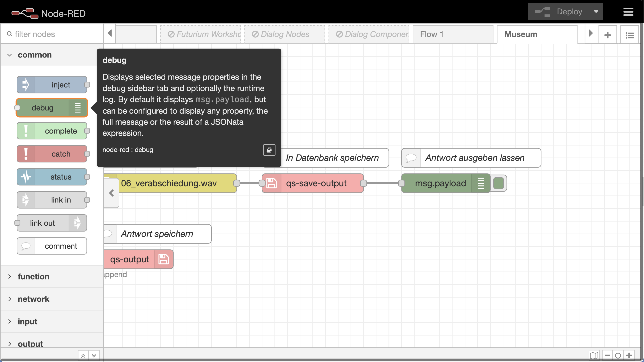
Task: Click the qs-save-output node save icon
Action: pyautogui.click(x=272, y=183)
